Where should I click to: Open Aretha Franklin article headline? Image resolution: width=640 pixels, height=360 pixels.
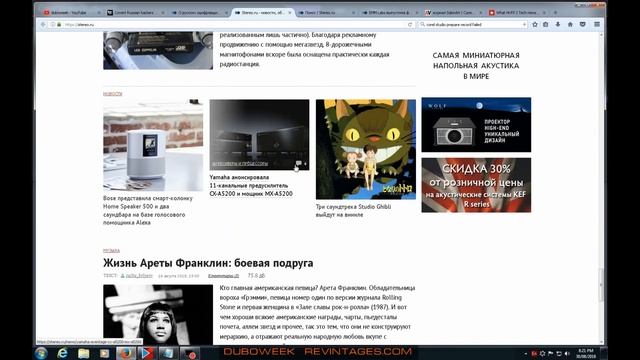208,263
